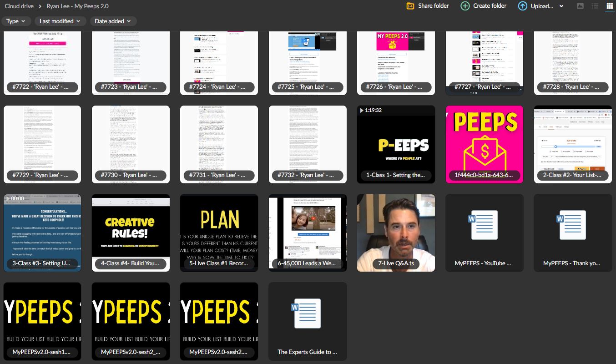616x364 pixels.
Task: Click the Upload circle-arrow icon
Action: point(522,6)
